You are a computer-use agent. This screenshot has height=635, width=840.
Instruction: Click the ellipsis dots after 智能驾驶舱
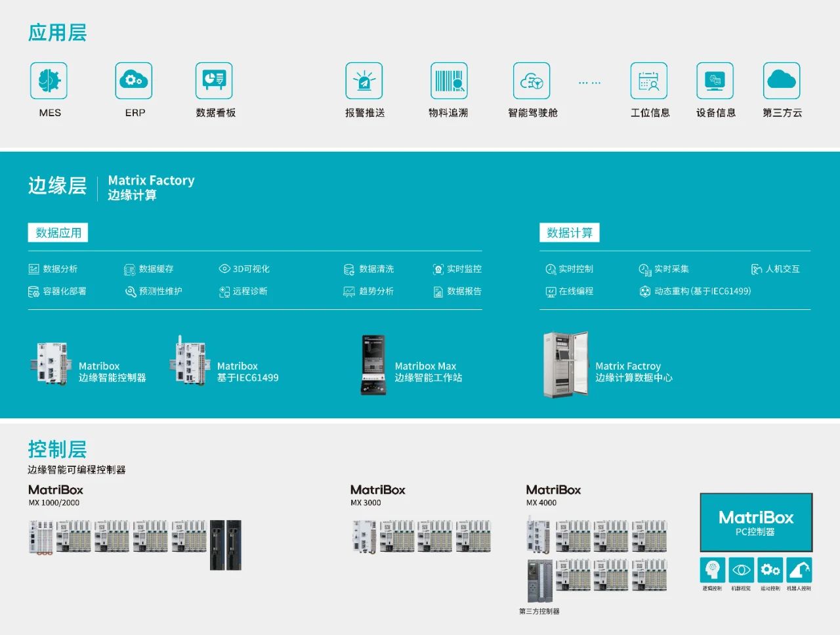click(589, 83)
